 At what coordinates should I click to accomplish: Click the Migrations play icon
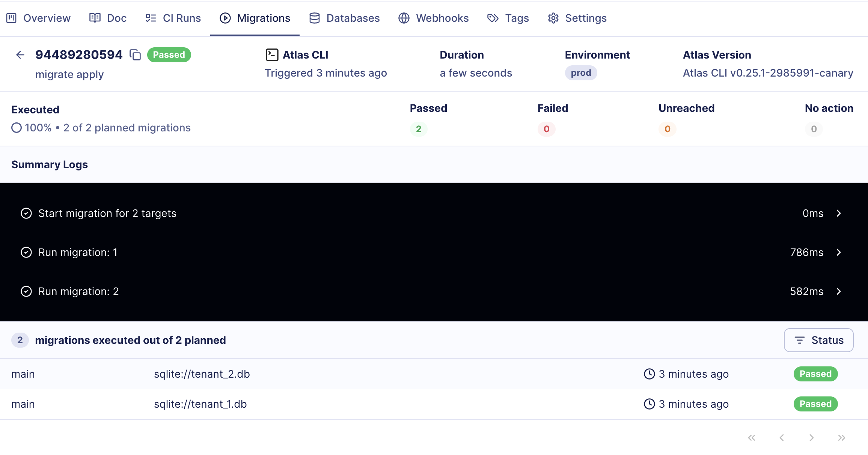tap(225, 18)
